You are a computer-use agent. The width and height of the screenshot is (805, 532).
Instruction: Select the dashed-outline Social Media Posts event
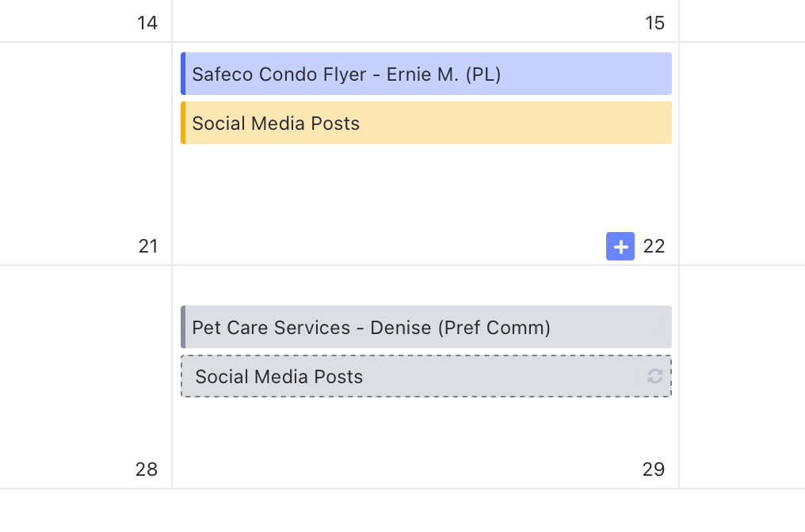tap(426, 377)
